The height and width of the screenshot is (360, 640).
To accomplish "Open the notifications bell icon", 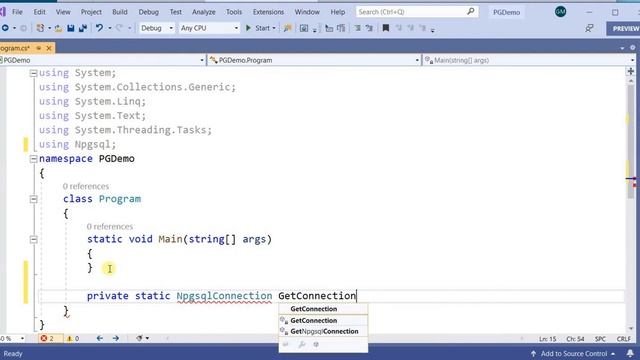I will click(x=630, y=353).
